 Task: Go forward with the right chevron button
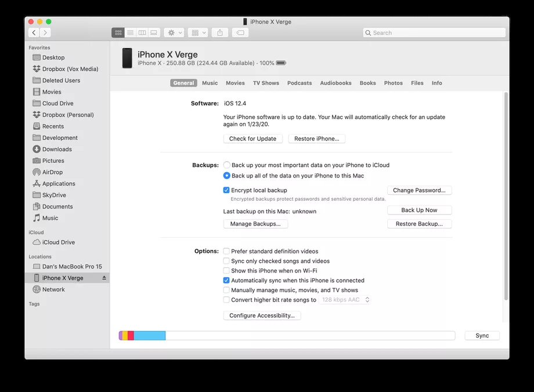coord(45,32)
